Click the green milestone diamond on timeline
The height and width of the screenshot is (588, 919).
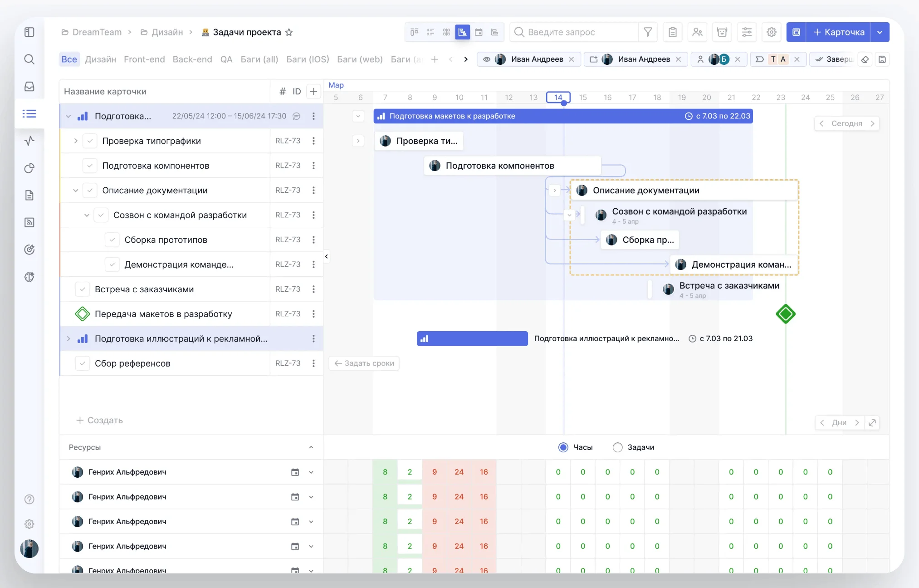(786, 314)
